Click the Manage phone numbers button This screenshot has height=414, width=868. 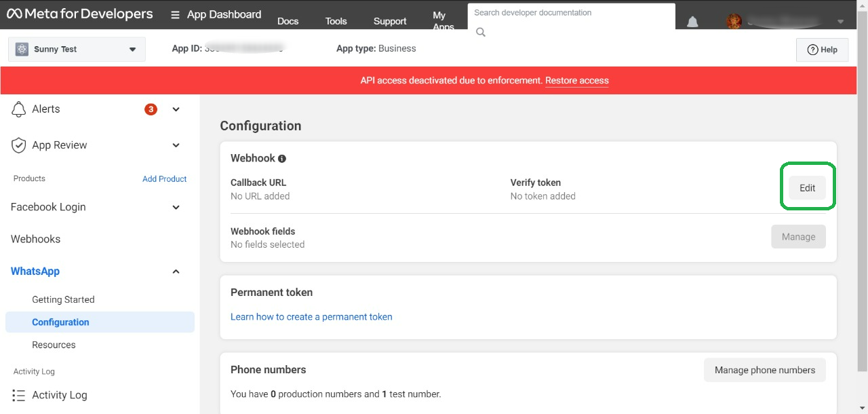point(764,370)
